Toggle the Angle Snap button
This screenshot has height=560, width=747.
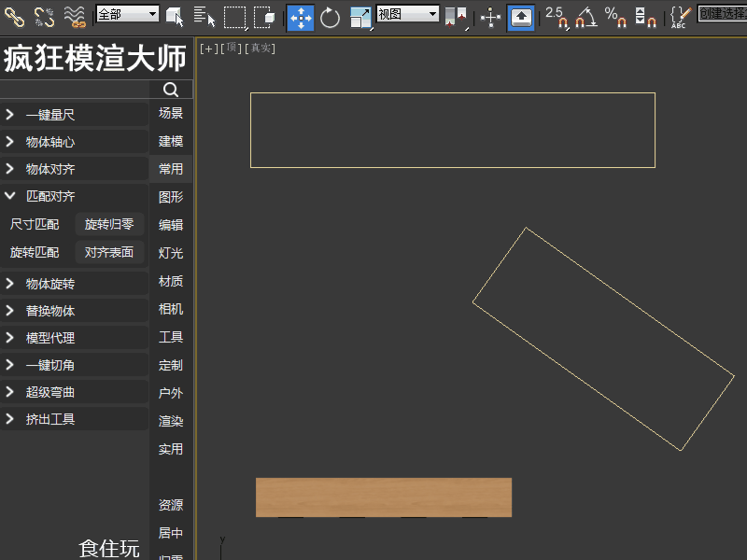pyautogui.click(x=586, y=18)
